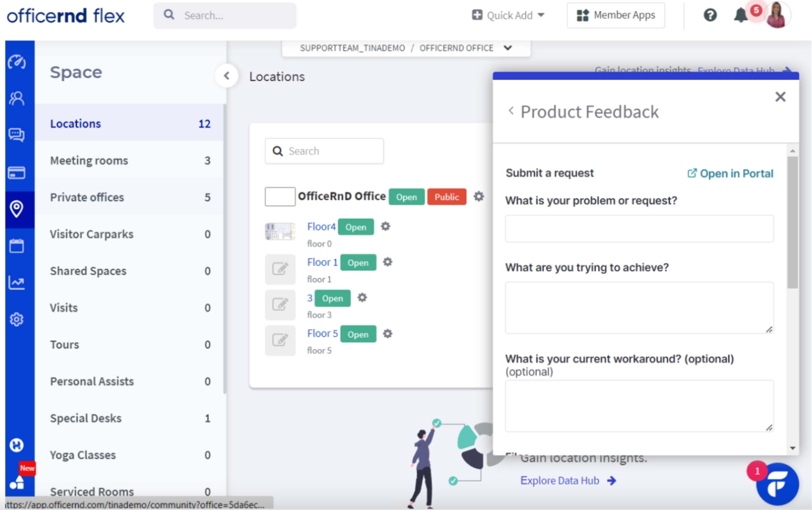
Task: Click the Public badge on OfficeRnD Office
Action: point(447,197)
